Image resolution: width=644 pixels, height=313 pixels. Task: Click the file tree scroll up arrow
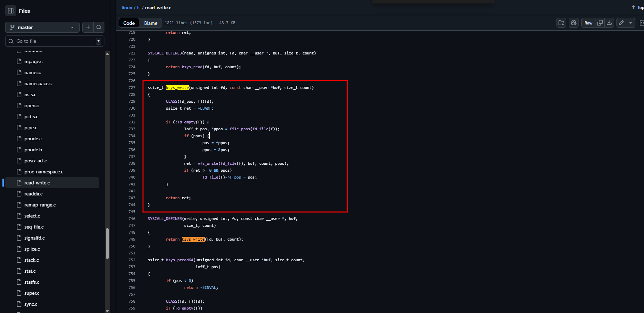107,54
